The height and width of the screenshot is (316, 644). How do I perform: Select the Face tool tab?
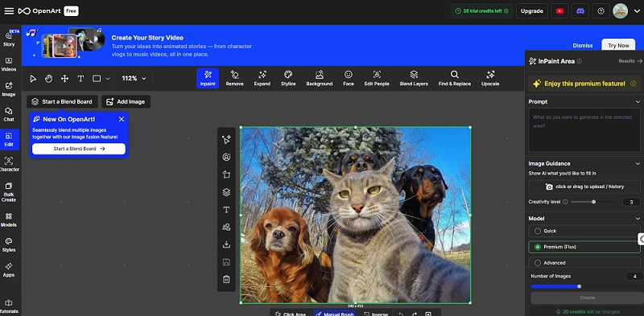click(x=349, y=78)
